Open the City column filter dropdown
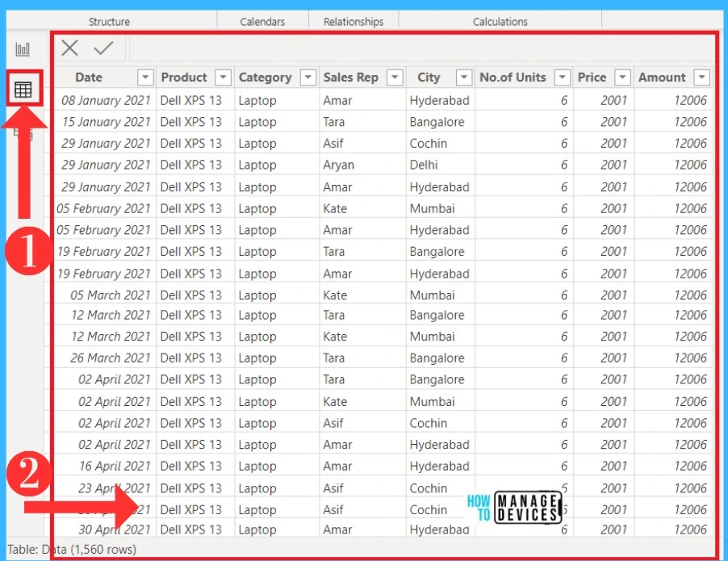 click(x=464, y=77)
